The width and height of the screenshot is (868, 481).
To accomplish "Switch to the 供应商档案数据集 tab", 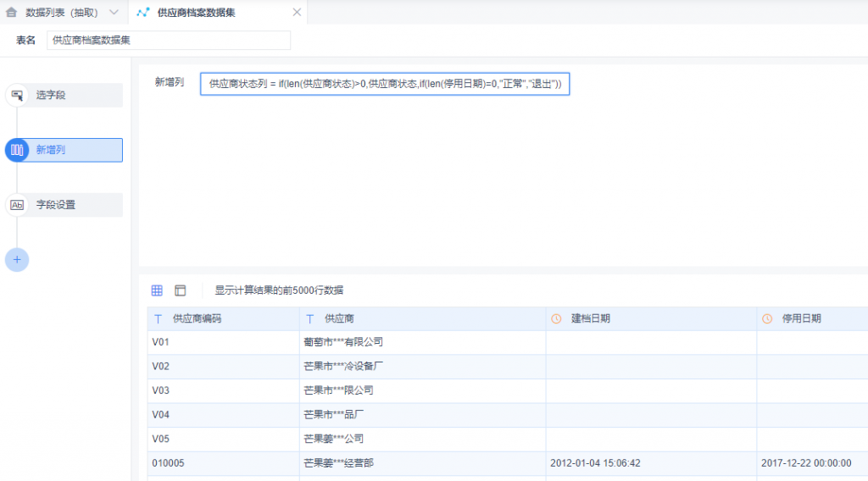I will [x=196, y=12].
